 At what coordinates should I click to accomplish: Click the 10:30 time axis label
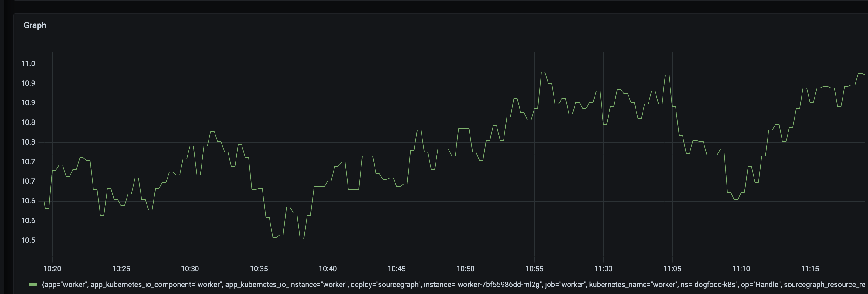tap(190, 269)
